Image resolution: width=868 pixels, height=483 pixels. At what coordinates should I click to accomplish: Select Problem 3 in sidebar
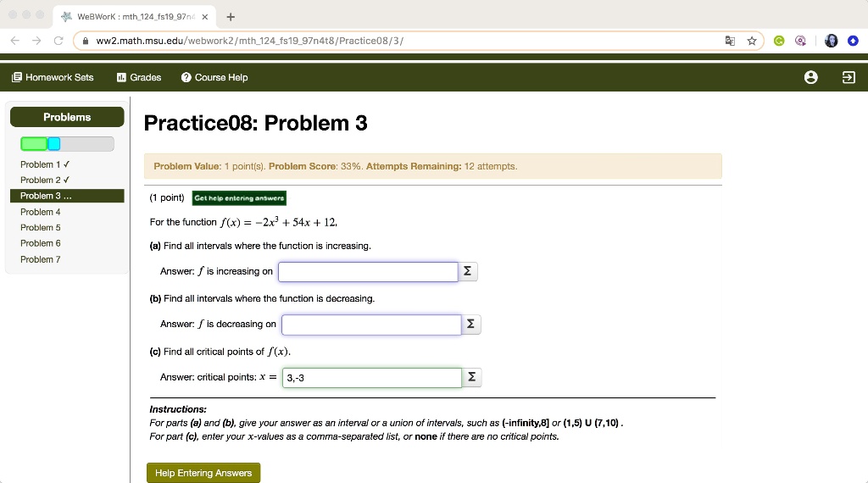(x=67, y=196)
